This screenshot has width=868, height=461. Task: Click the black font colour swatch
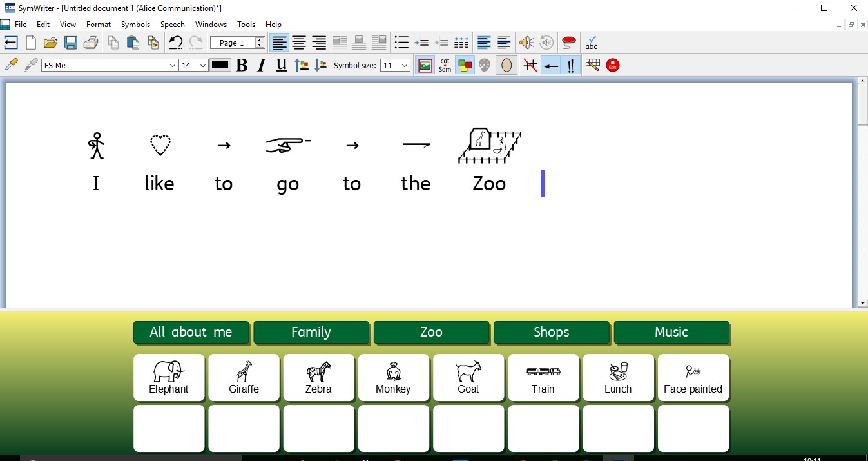(x=221, y=64)
